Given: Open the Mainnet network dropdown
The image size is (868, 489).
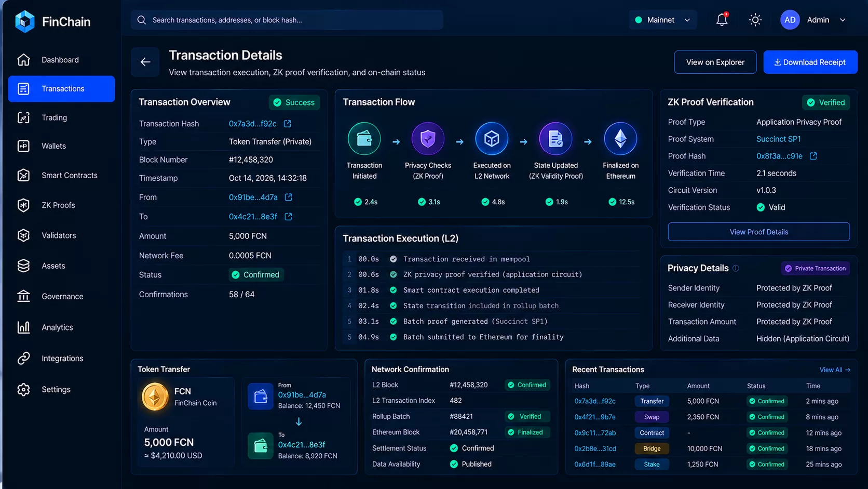Looking at the screenshot, I should click(663, 20).
